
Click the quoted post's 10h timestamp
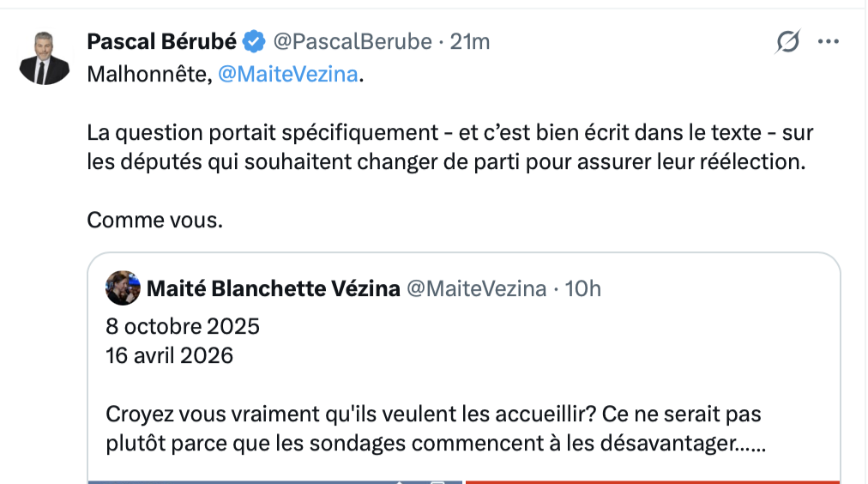(x=583, y=288)
